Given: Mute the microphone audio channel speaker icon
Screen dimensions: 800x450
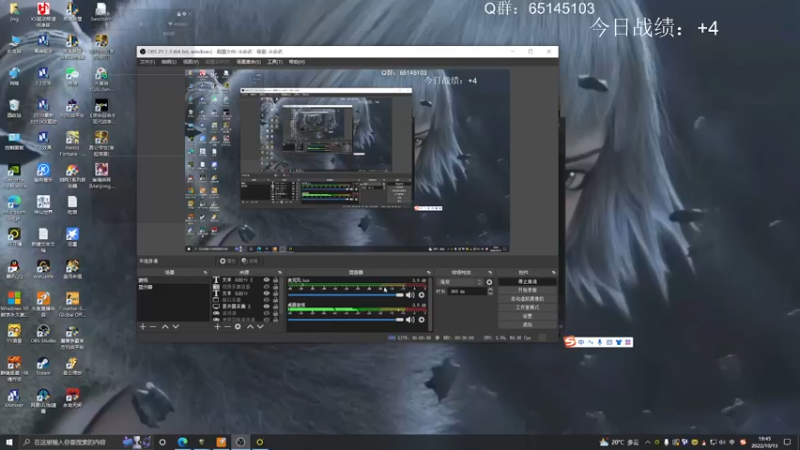Looking at the screenshot, I should tap(410, 295).
